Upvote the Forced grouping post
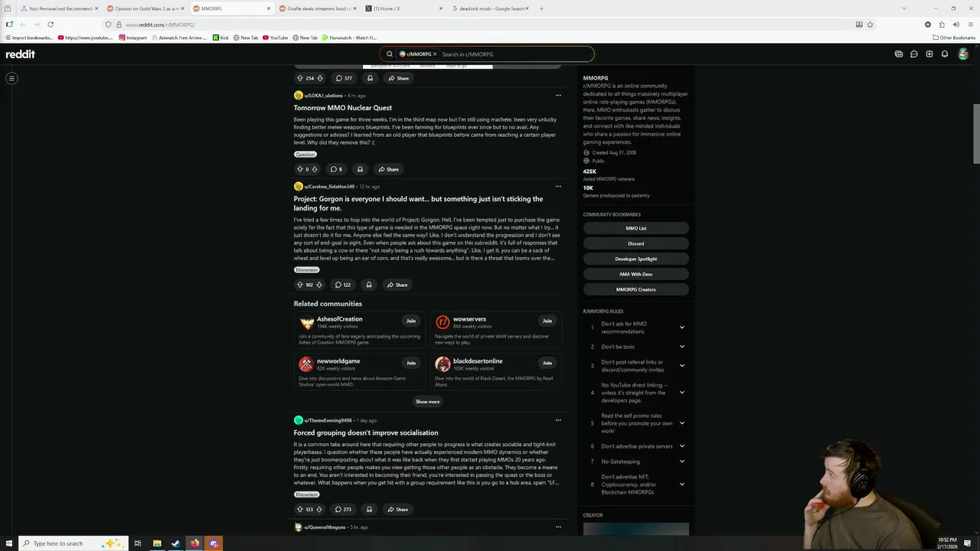This screenshot has height=551, width=980. click(300, 509)
